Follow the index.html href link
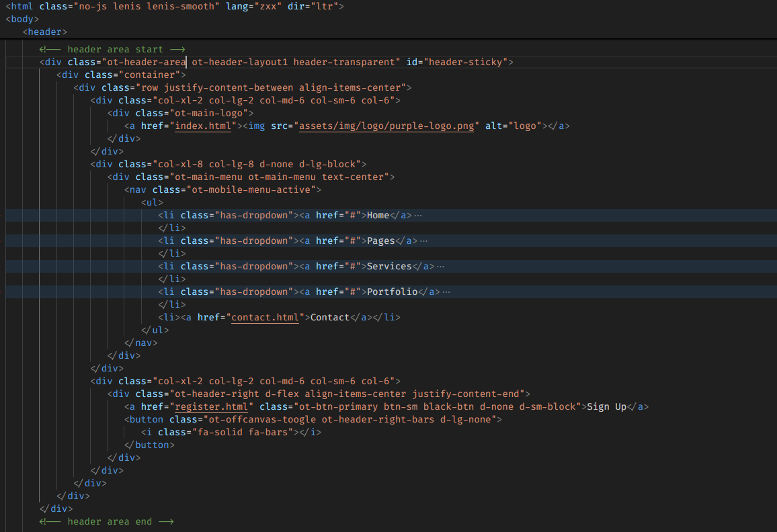 click(203, 126)
